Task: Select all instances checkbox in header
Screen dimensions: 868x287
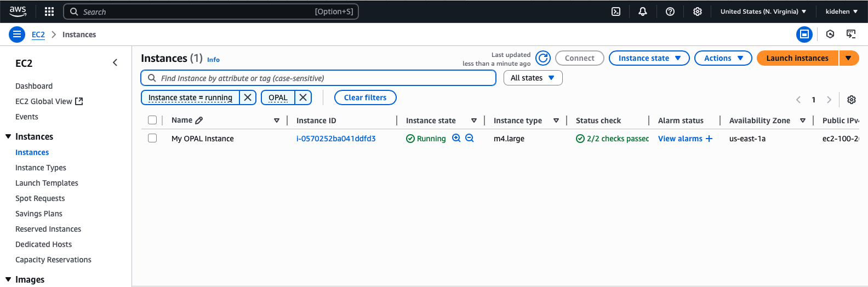Action: pos(152,120)
